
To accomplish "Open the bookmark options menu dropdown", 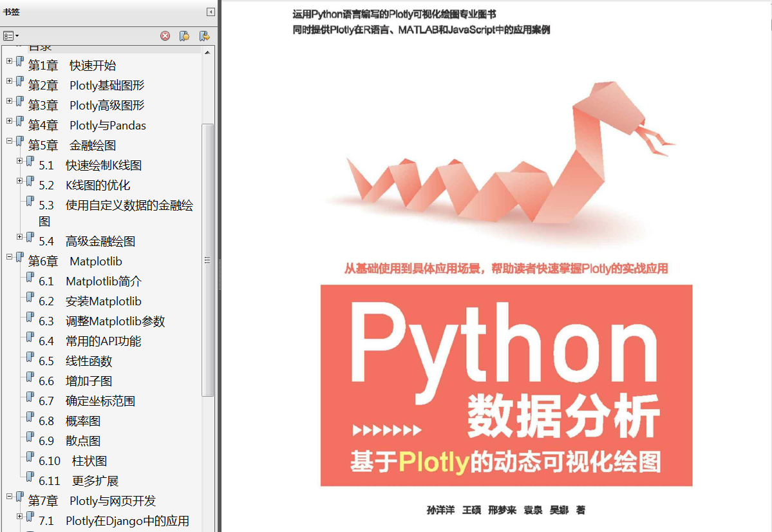I will point(11,36).
